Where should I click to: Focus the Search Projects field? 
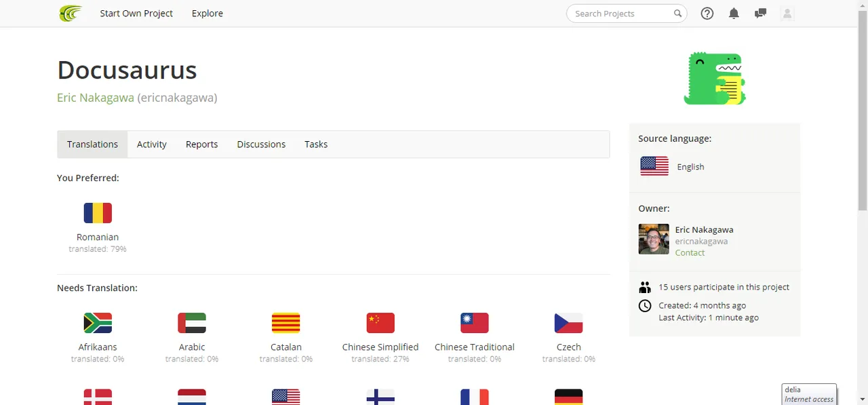pyautogui.click(x=627, y=13)
